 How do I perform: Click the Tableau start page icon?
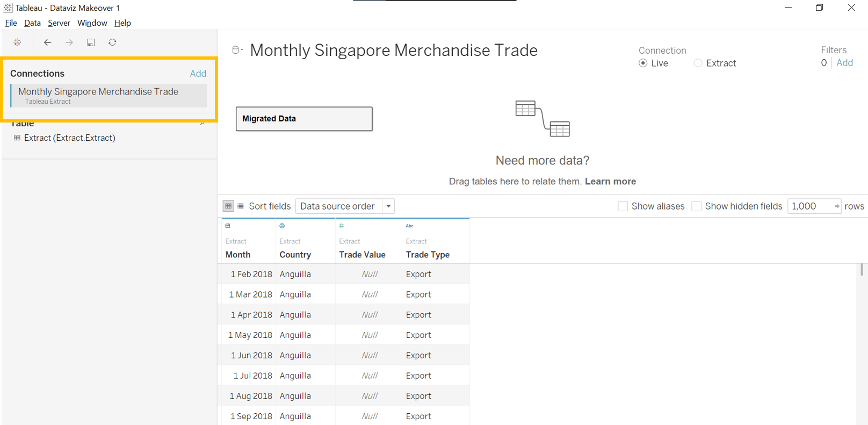[17, 42]
